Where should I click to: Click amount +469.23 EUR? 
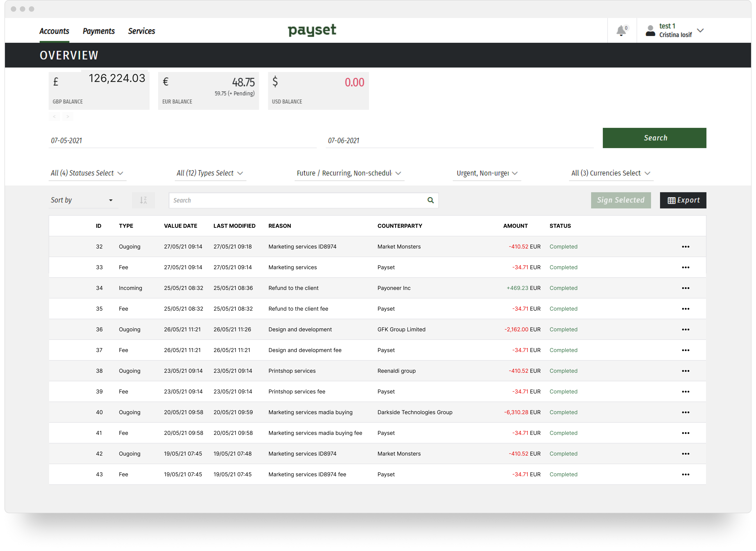[523, 288]
